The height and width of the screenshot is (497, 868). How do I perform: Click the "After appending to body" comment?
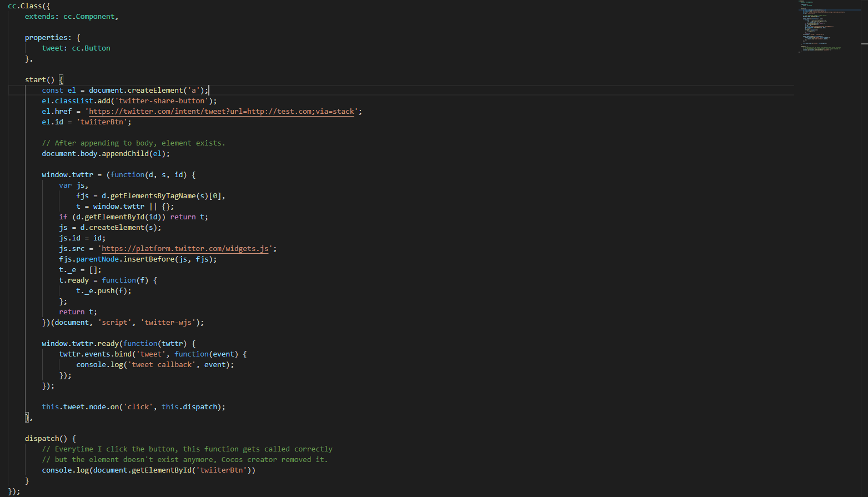pyautogui.click(x=133, y=143)
